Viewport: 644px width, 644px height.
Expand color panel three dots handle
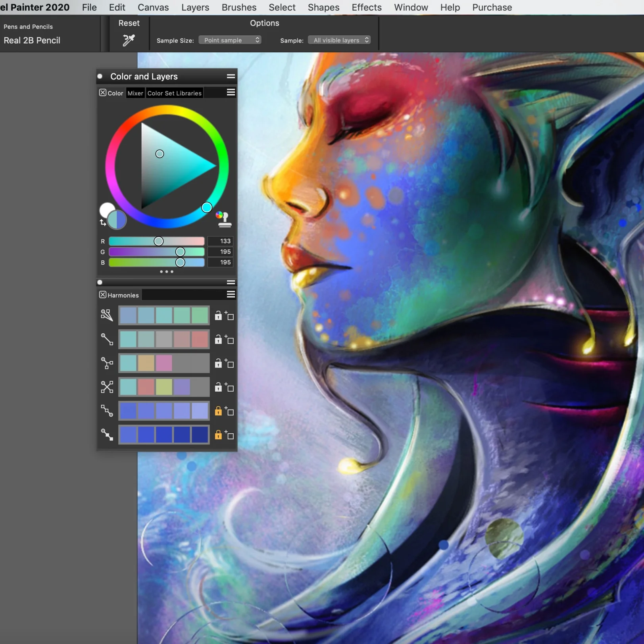coord(167,272)
